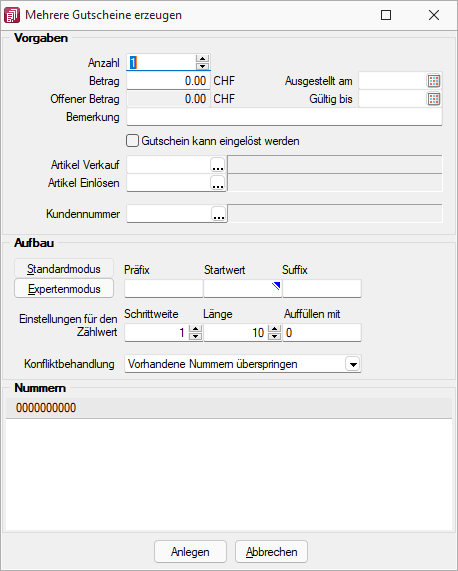The width and height of the screenshot is (458, 571).
Task: Click the Startwert input field
Action: pos(242,289)
